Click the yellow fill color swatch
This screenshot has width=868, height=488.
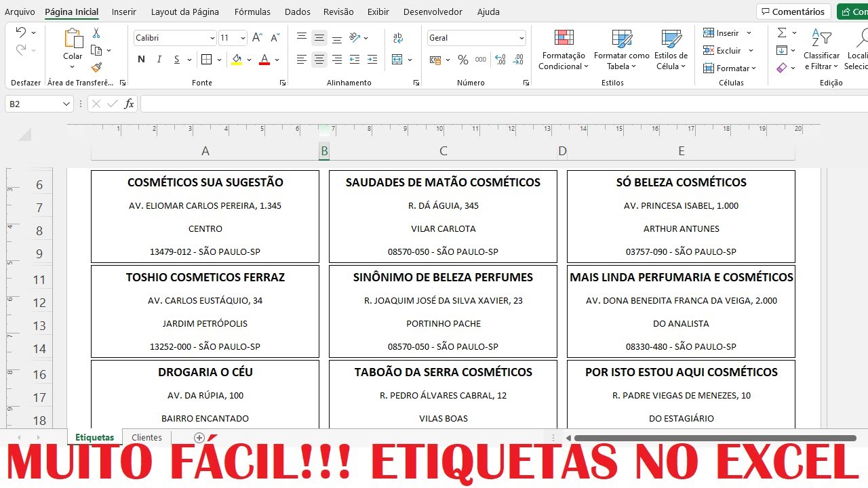click(x=237, y=60)
